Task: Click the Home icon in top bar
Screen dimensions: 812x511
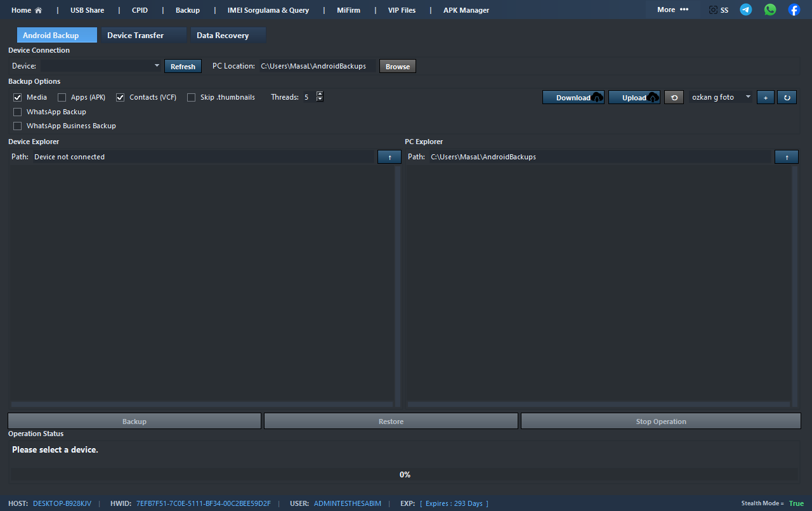Action: [x=27, y=10]
